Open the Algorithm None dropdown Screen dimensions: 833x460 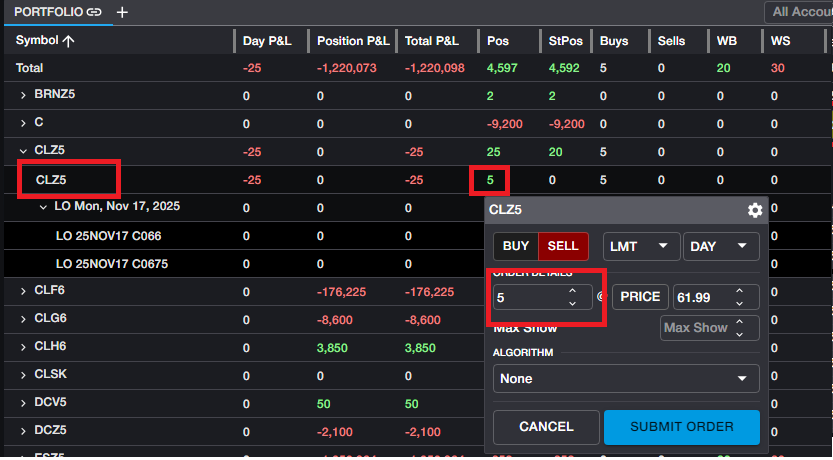click(626, 379)
